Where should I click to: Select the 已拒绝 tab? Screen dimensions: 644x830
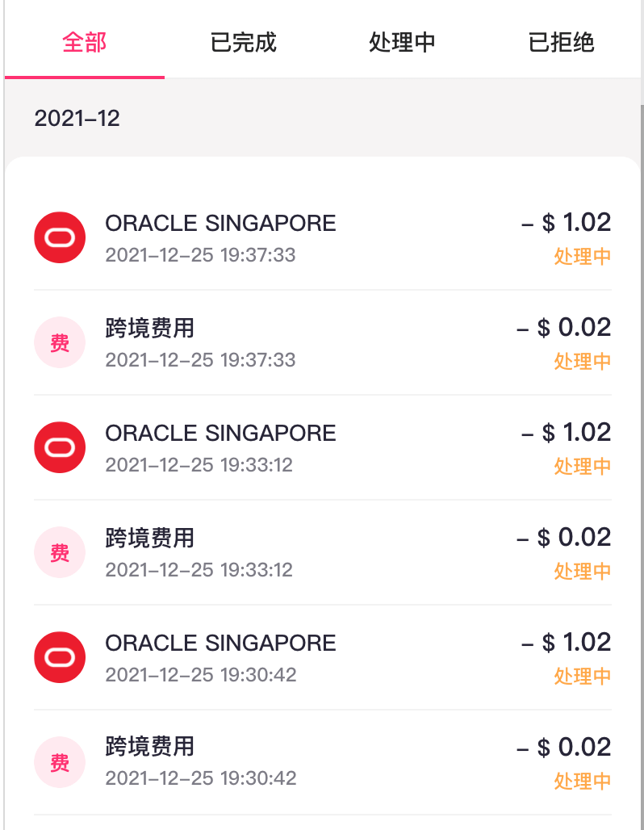tap(561, 42)
